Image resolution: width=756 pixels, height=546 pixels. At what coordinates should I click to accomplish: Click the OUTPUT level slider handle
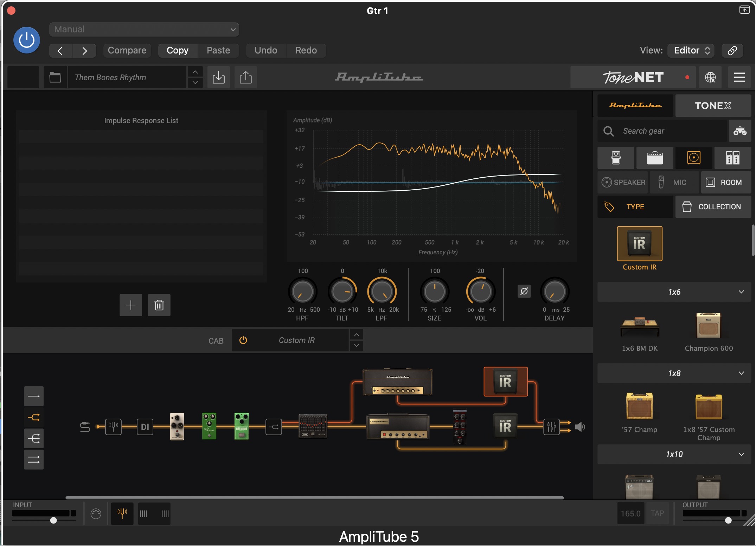[x=728, y=520]
